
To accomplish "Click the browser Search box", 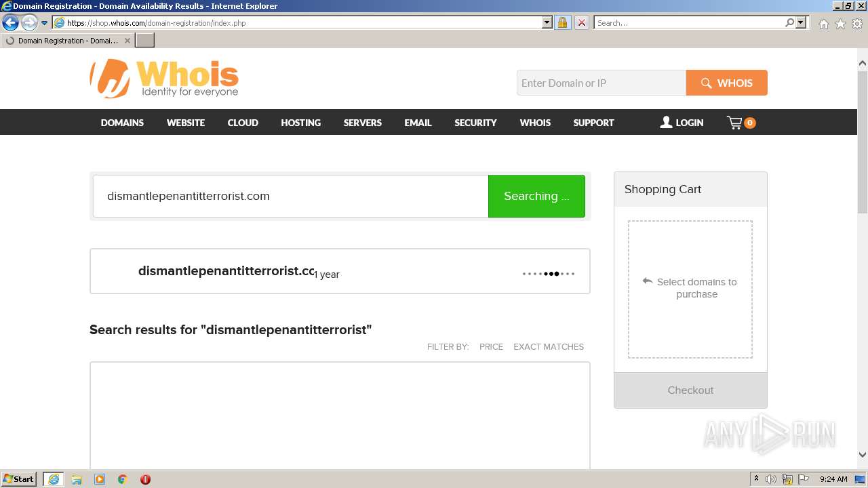I will click(x=689, y=23).
